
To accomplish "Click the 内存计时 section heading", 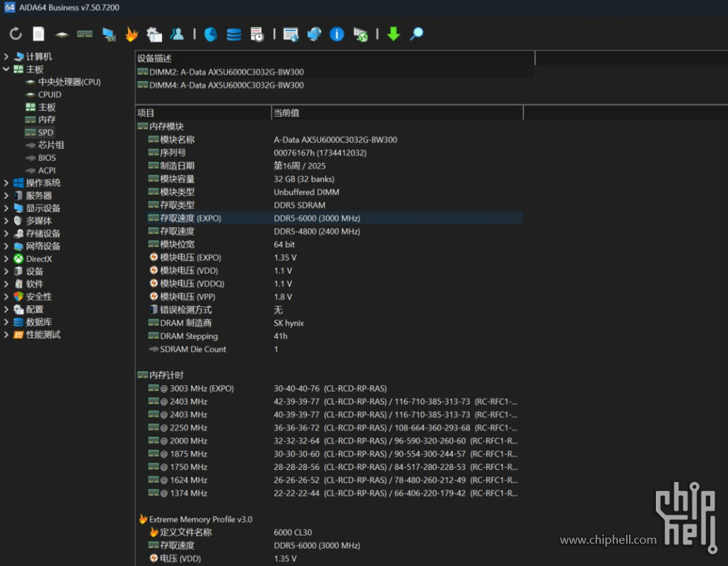I will [x=167, y=375].
